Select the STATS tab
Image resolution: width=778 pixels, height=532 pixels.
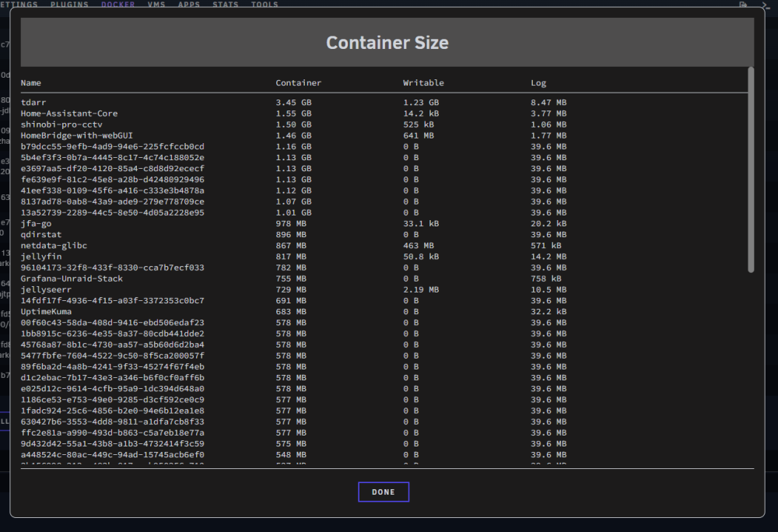pyautogui.click(x=226, y=4)
